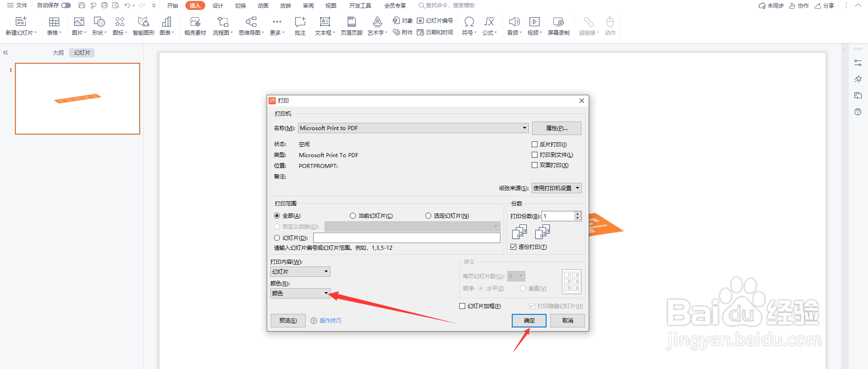
Task: Select slide 1 thumbnail
Action: click(77, 98)
